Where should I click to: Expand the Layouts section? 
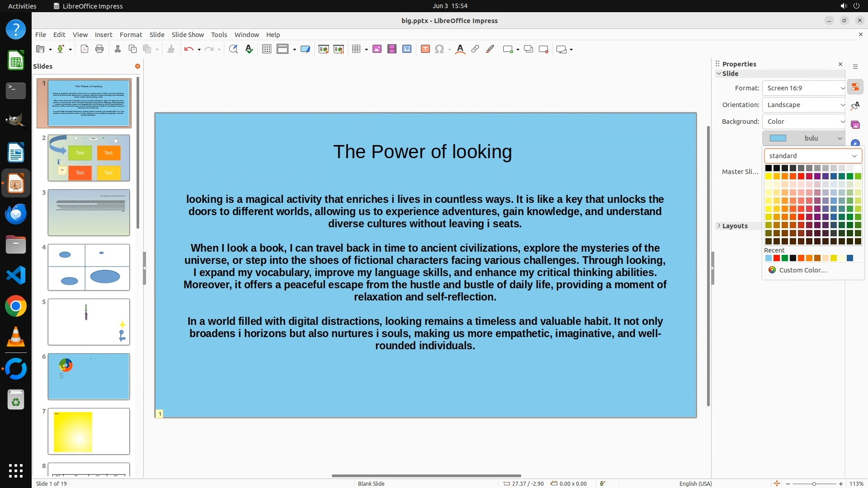tap(735, 226)
